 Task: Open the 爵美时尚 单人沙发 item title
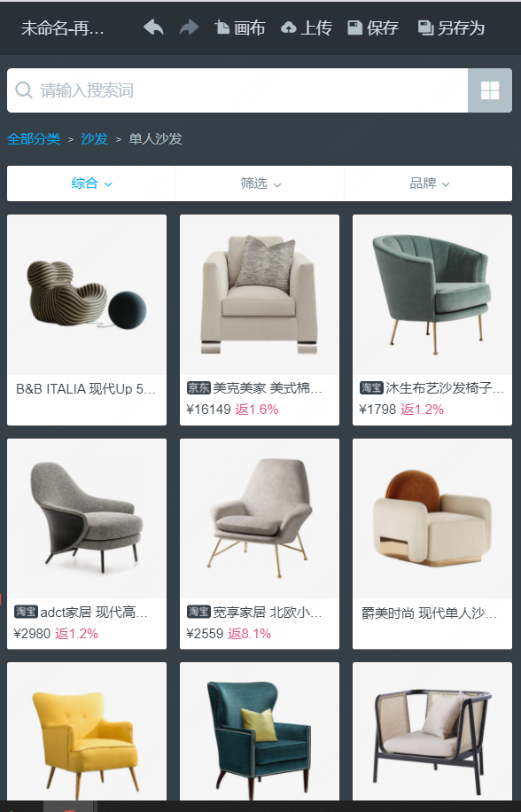coord(429,613)
